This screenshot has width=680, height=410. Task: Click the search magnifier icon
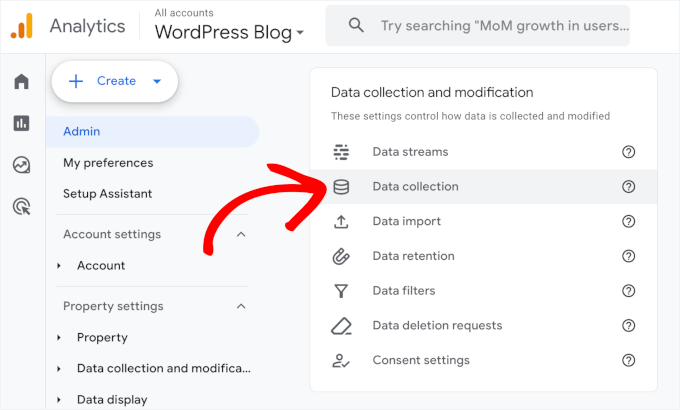(356, 26)
